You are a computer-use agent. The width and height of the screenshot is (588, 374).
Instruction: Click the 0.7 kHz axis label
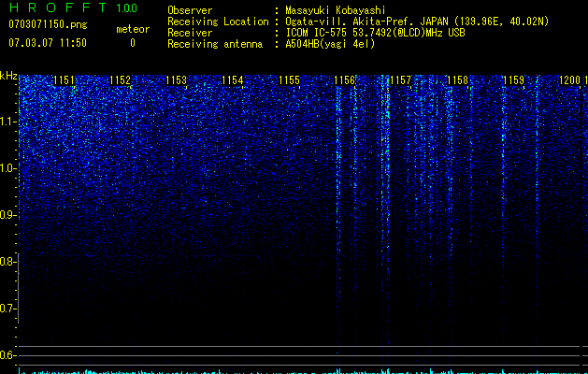coord(7,309)
